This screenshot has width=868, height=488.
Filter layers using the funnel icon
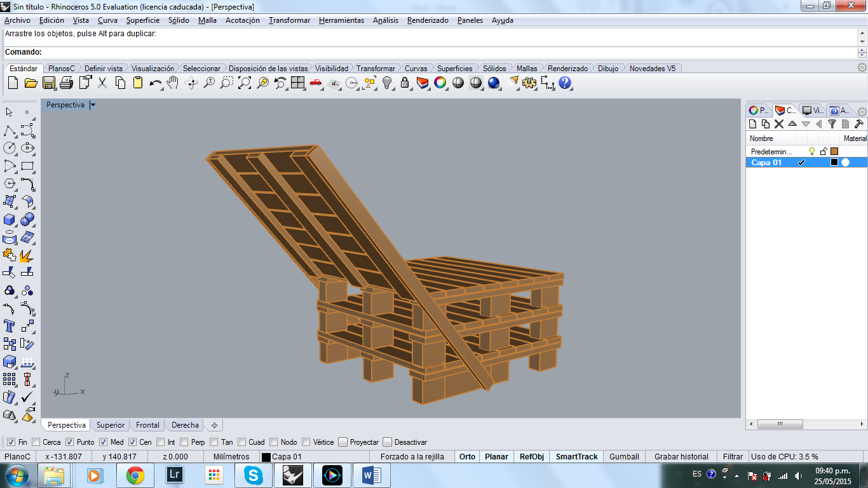(x=832, y=124)
